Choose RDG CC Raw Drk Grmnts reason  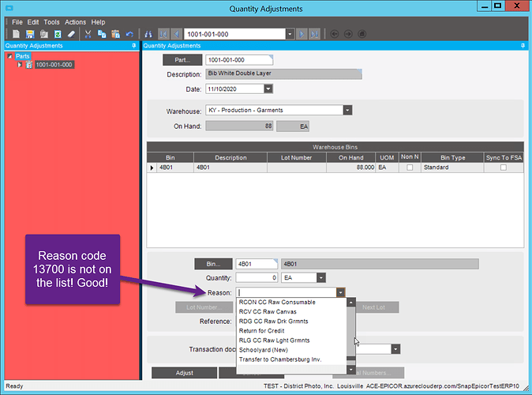point(291,322)
